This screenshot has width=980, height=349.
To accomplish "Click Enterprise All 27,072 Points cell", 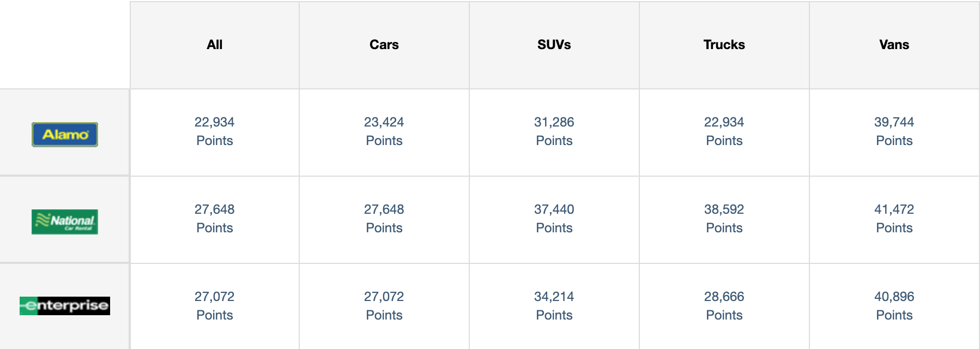I will (215, 306).
